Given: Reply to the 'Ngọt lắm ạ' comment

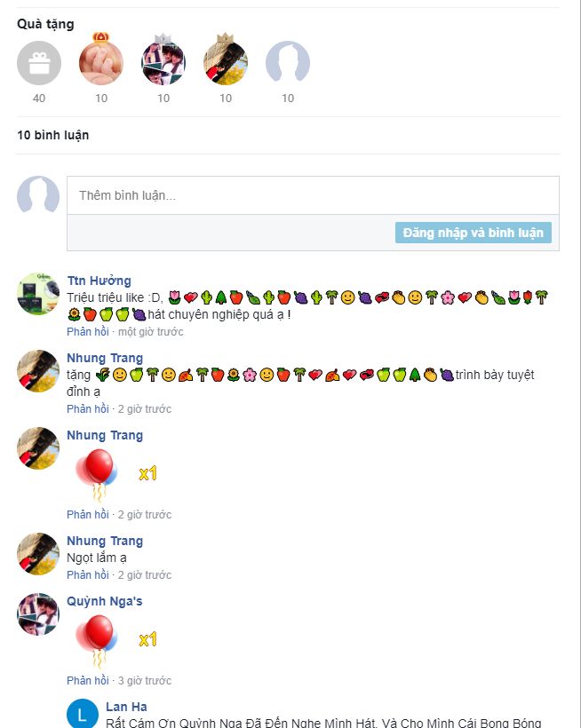Looking at the screenshot, I should 88,575.
